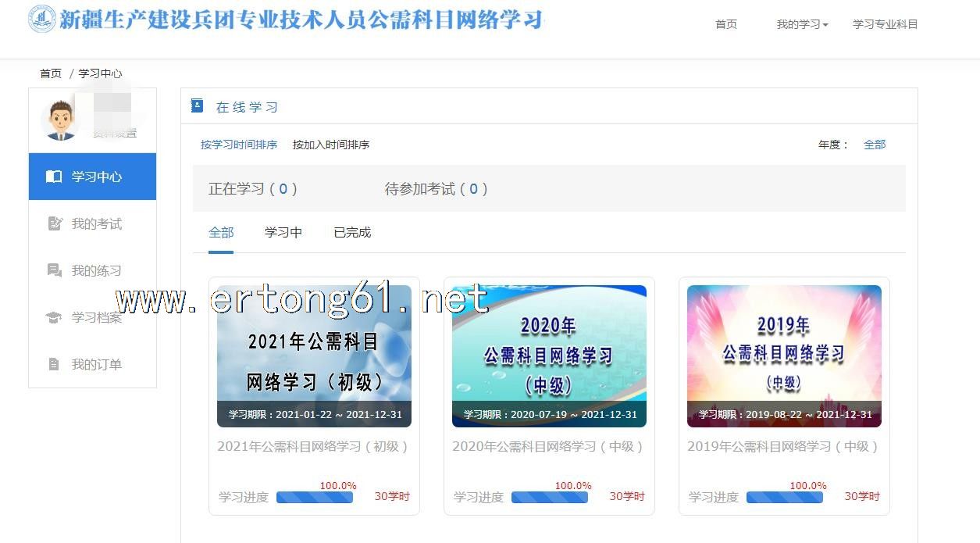Open 学习专业科目 in the top navigation
Screen dimensions: 980x543
[x=885, y=24]
